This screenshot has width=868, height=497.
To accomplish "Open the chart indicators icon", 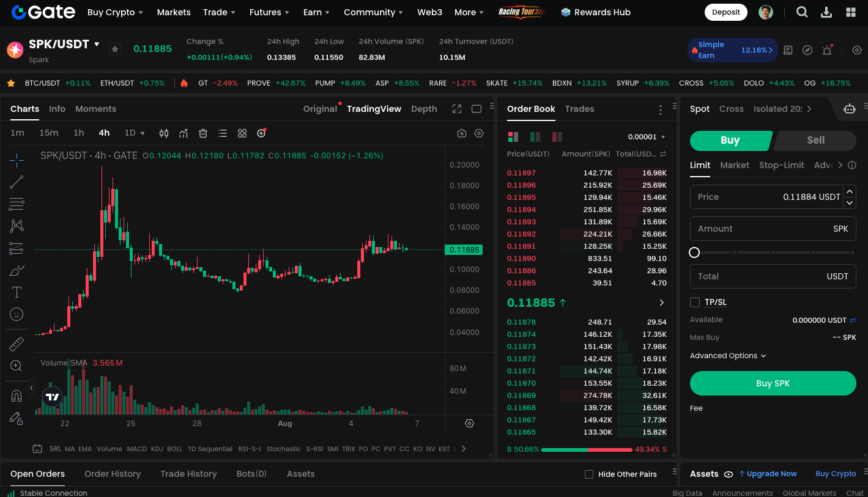I will [x=184, y=133].
